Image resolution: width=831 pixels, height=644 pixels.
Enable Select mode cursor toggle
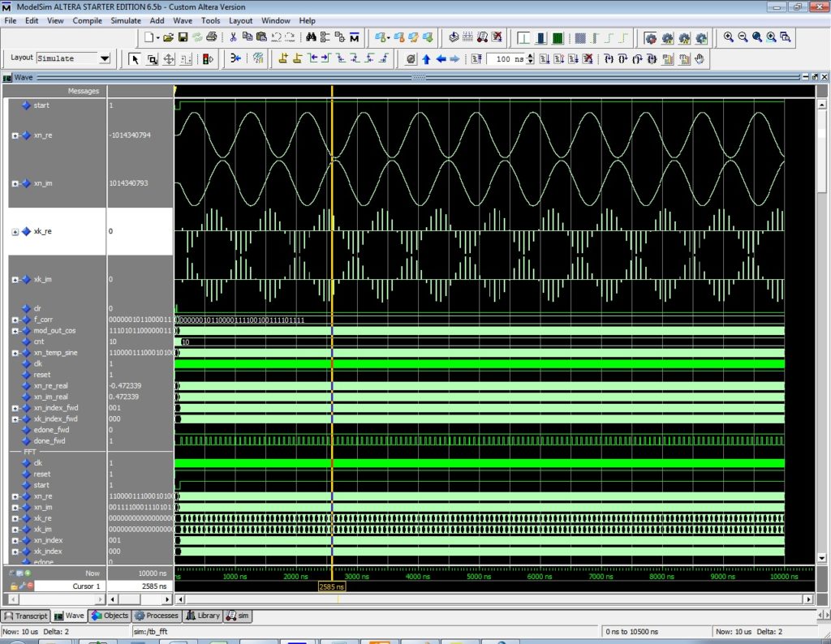(136, 58)
